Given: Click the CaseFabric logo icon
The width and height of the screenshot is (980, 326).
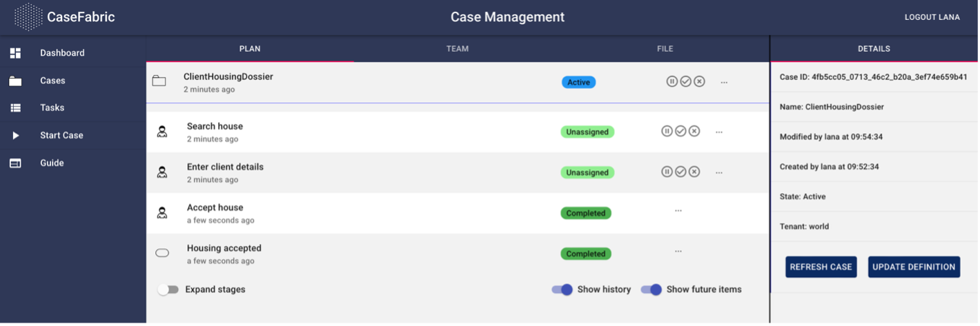Looking at the screenshot, I should pyautogui.click(x=28, y=17).
